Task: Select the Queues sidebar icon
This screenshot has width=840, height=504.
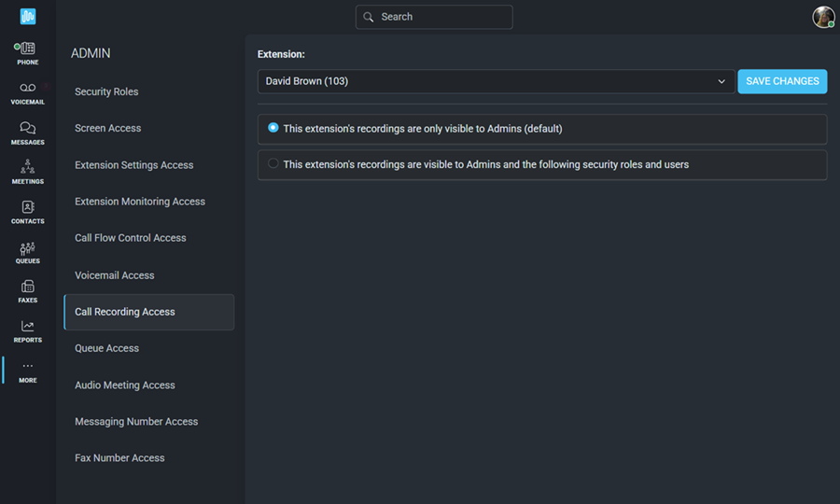Action: 28,248
